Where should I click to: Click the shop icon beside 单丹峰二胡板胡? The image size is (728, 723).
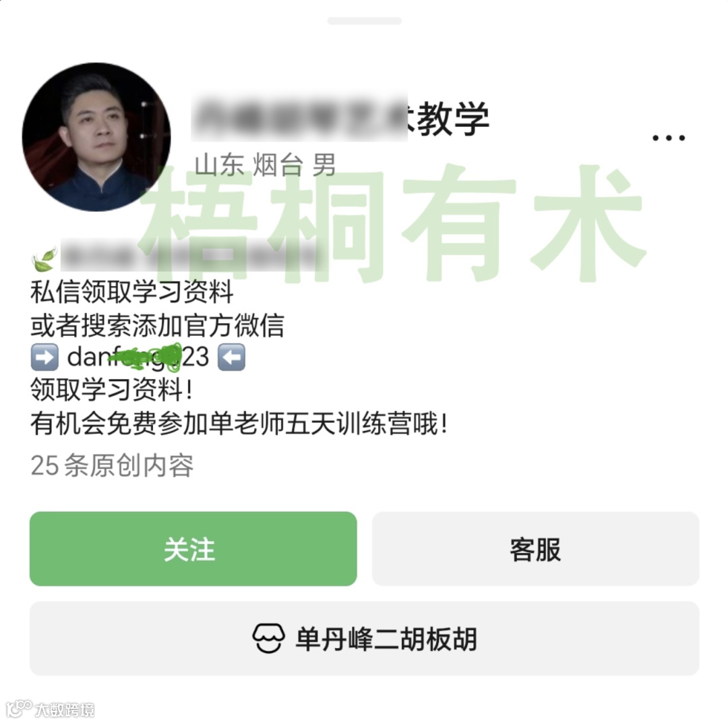pyautogui.click(x=268, y=639)
